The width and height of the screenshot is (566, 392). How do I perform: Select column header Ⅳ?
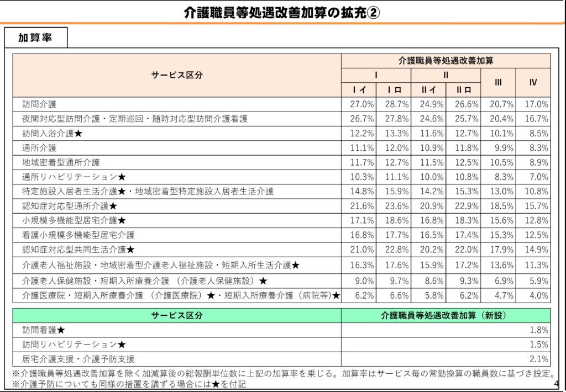[533, 83]
